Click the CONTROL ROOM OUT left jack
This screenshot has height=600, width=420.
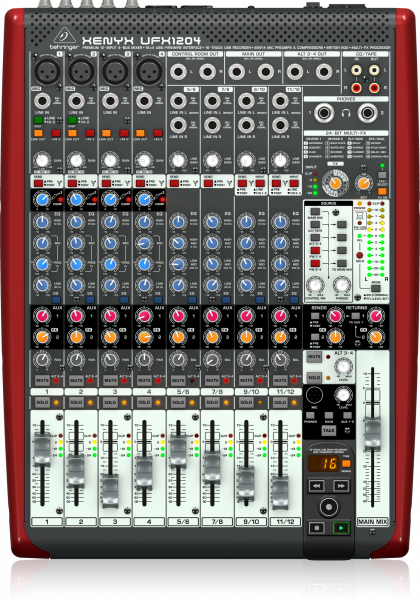tap(178, 72)
